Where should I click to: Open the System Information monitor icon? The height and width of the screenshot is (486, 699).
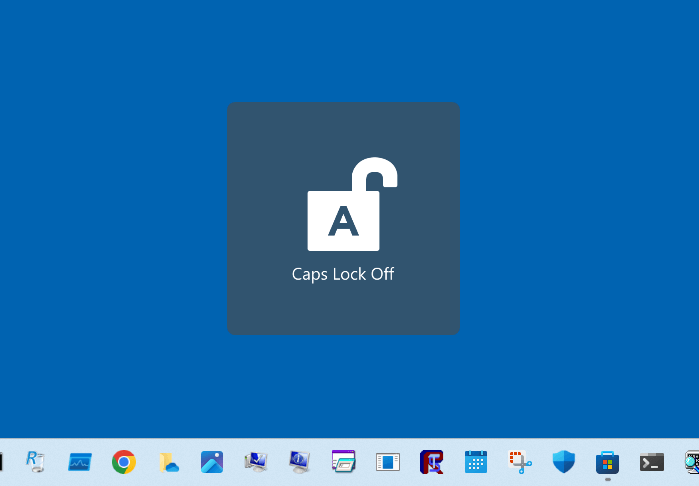pyautogui.click(x=300, y=461)
